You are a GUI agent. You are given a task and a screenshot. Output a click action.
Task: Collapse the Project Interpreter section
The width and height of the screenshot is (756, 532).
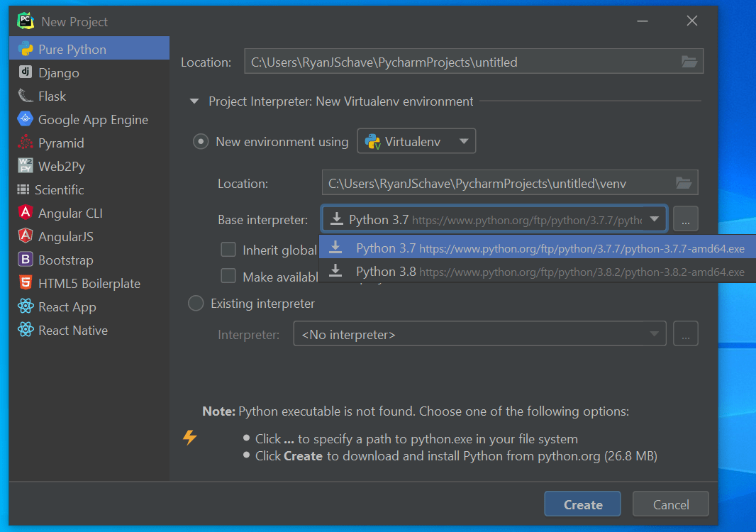[194, 101]
